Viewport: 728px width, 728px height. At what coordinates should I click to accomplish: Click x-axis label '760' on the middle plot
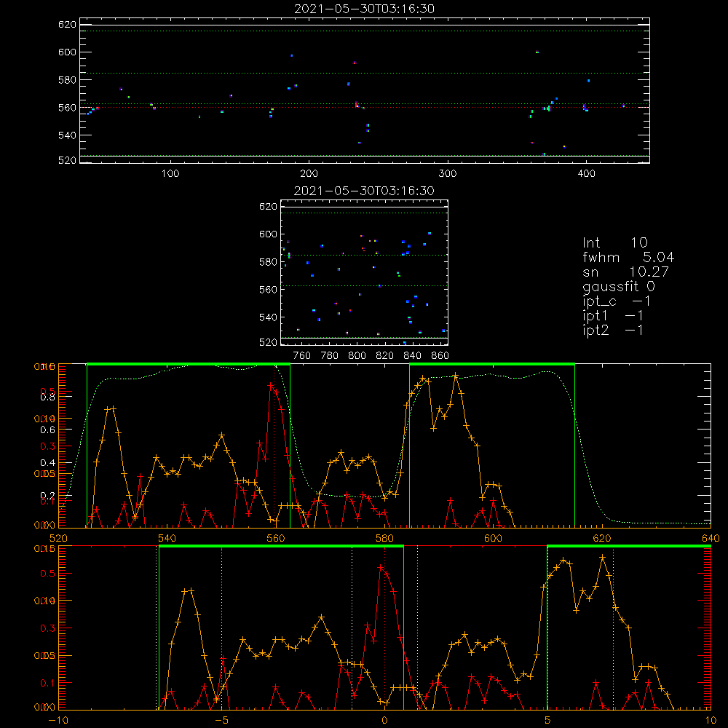point(302,356)
